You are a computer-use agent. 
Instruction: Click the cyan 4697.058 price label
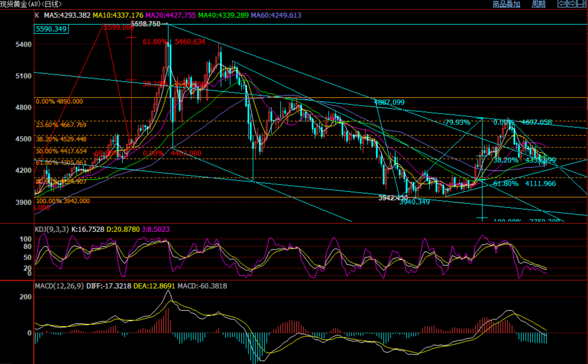(x=536, y=122)
